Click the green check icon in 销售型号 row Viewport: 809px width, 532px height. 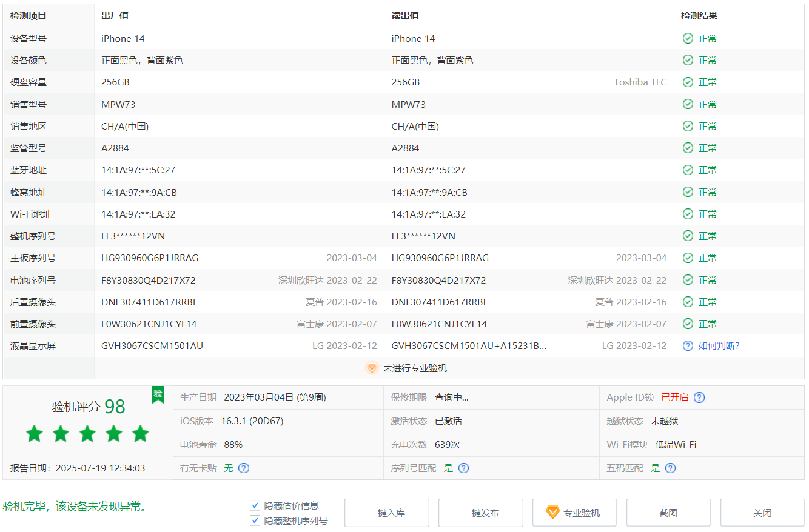coord(688,104)
